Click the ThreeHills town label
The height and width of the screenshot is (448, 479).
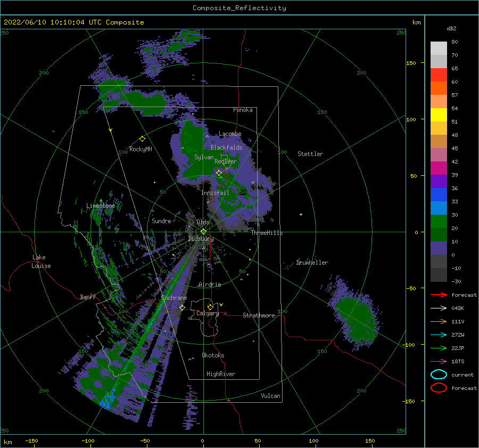[x=267, y=233]
